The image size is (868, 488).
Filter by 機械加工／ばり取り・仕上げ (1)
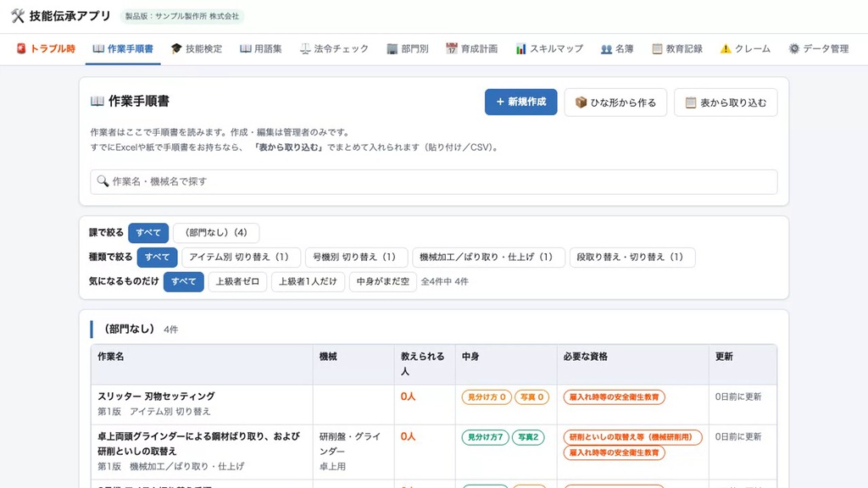[488, 258]
